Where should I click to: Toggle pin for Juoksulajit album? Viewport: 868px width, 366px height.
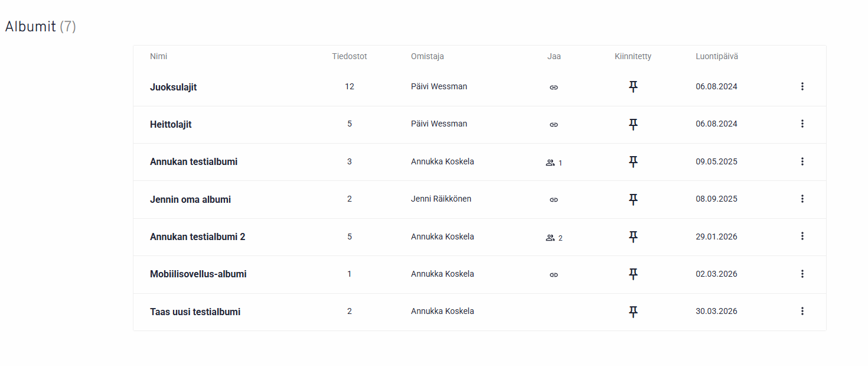point(633,87)
